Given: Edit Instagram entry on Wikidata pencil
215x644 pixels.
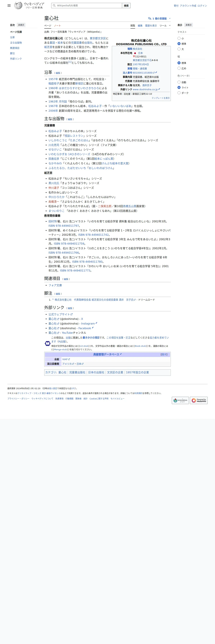Looking at the screenshot, I should coord(96,323).
